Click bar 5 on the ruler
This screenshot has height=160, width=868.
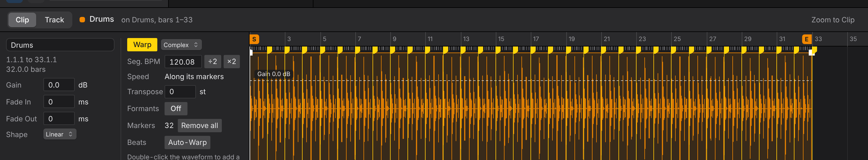click(x=324, y=39)
